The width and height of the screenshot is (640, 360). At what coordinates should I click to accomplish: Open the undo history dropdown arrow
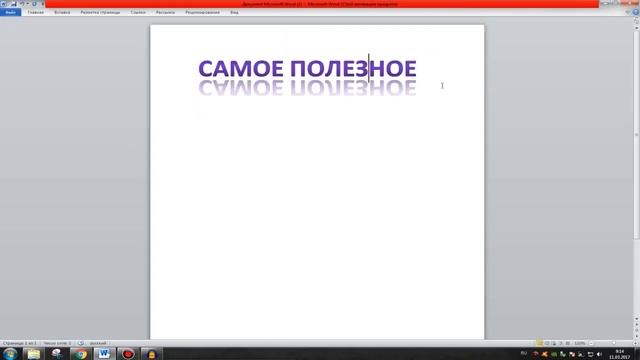pyautogui.click(x=28, y=4)
